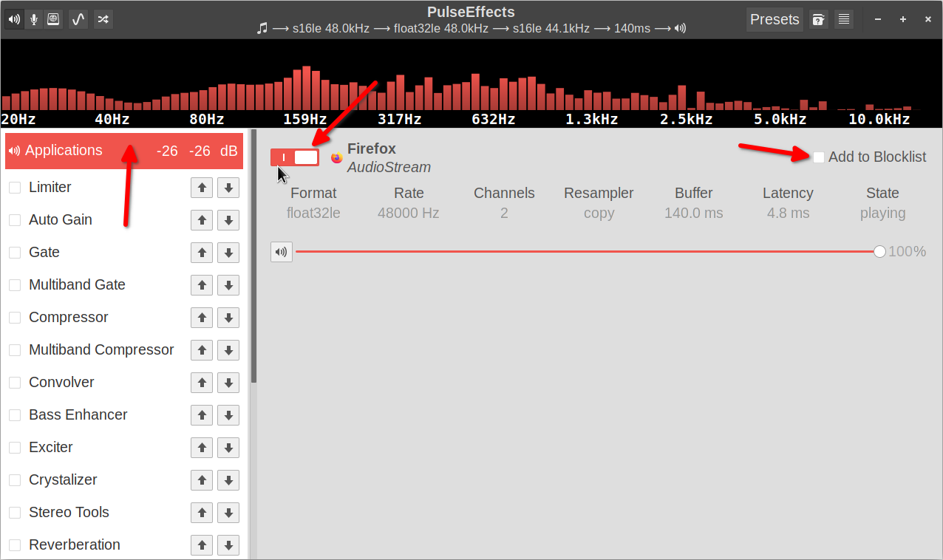Select the Compressor plugin row label
The image size is (943, 560).
tap(69, 318)
